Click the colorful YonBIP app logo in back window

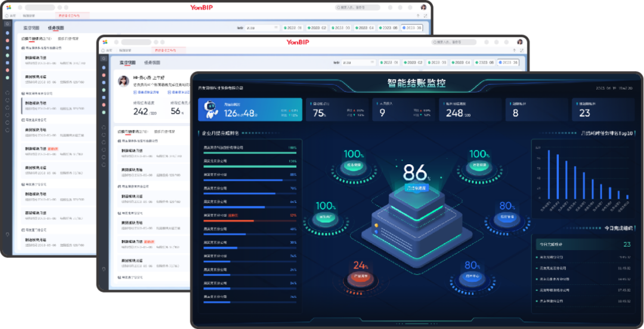tap(8, 7)
